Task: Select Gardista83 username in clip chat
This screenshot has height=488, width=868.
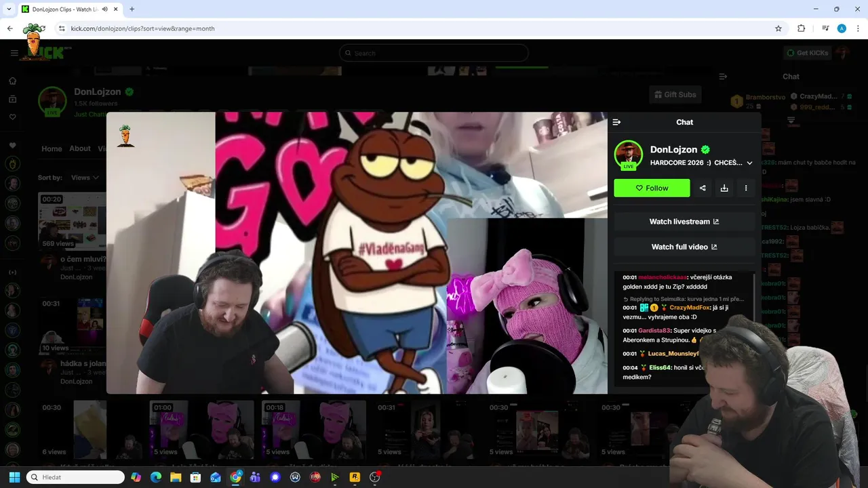Action: [654, 330]
